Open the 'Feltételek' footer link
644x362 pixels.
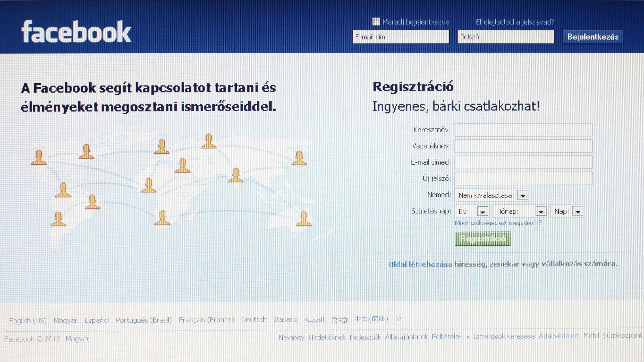[447, 337]
